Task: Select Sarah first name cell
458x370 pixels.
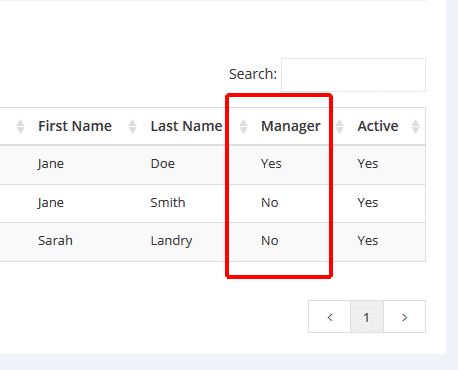Action: [x=55, y=241]
